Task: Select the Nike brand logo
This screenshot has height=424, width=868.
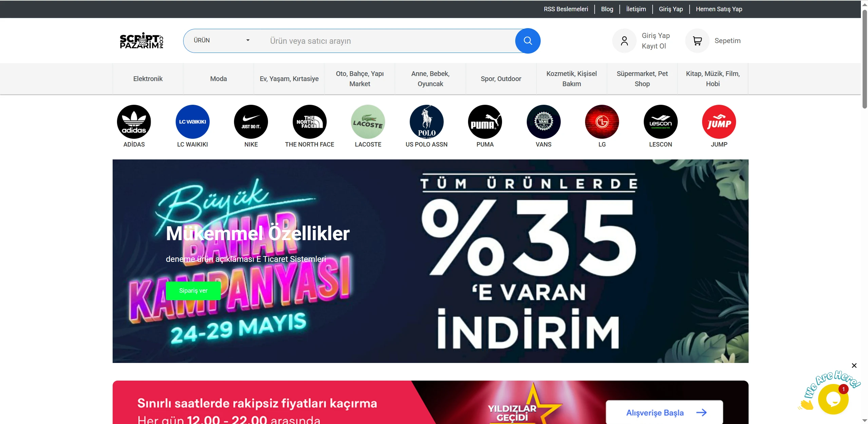Action: [x=251, y=122]
